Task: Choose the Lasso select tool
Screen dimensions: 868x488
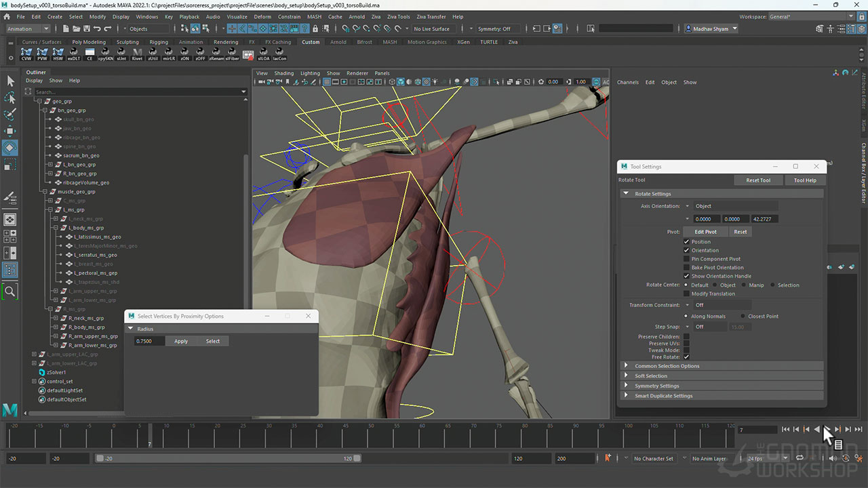Action: pos(10,98)
